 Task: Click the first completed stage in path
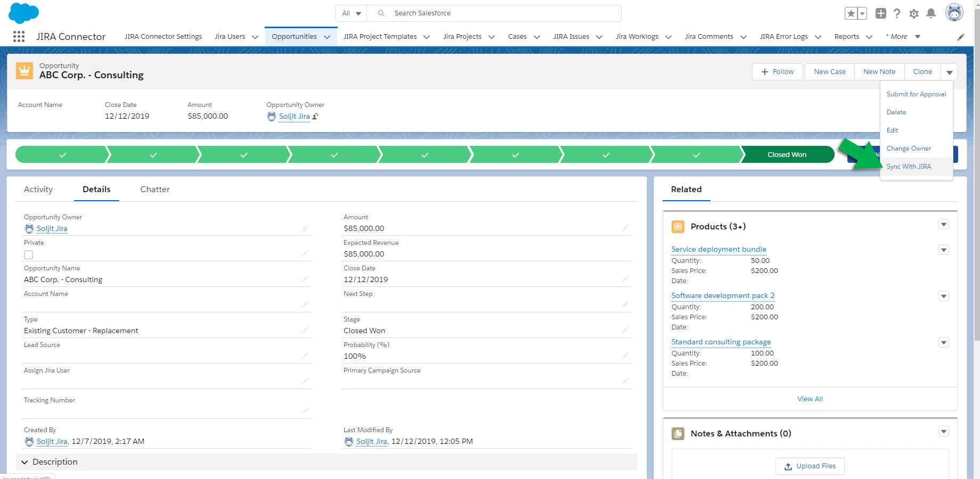[62, 155]
